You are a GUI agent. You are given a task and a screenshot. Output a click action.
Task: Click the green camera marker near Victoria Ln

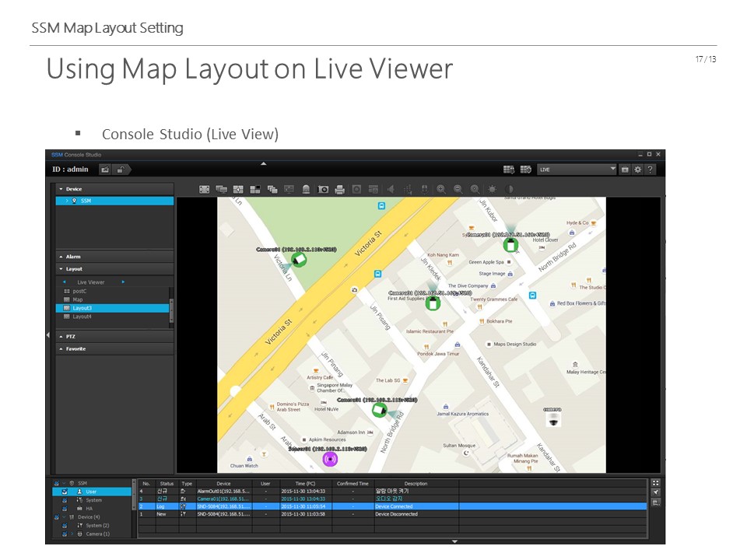299,260
